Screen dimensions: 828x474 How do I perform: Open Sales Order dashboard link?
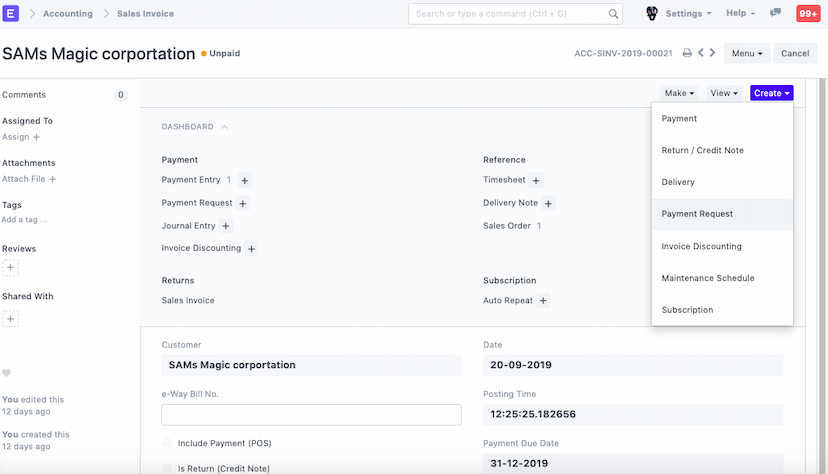pyautogui.click(x=506, y=226)
